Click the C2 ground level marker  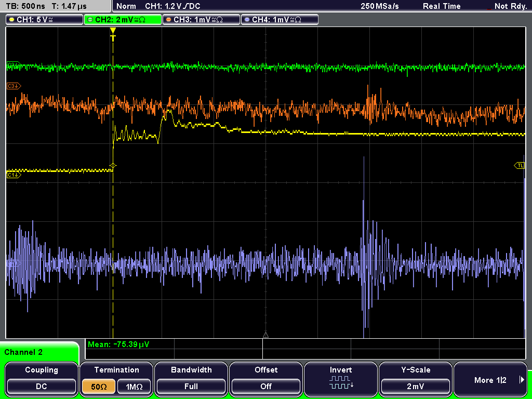(x=14, y=65)
